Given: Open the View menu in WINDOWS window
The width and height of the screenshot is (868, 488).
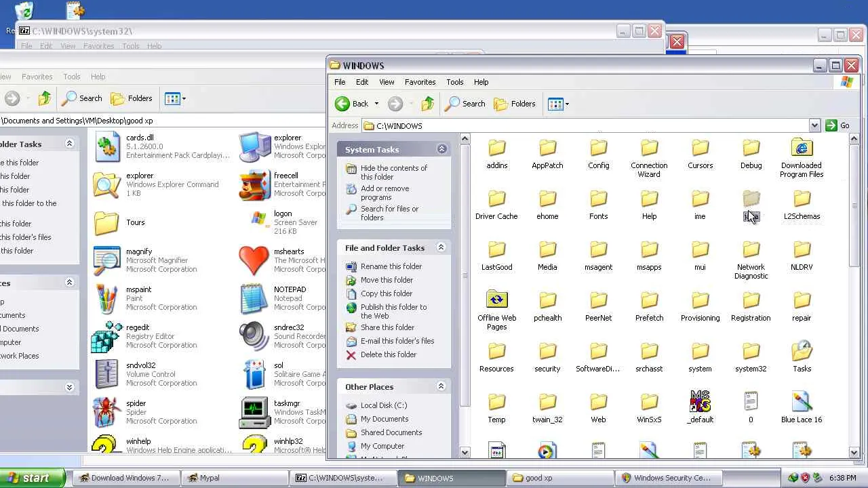Looking at the screenshot, I should [x=387, y=82].
